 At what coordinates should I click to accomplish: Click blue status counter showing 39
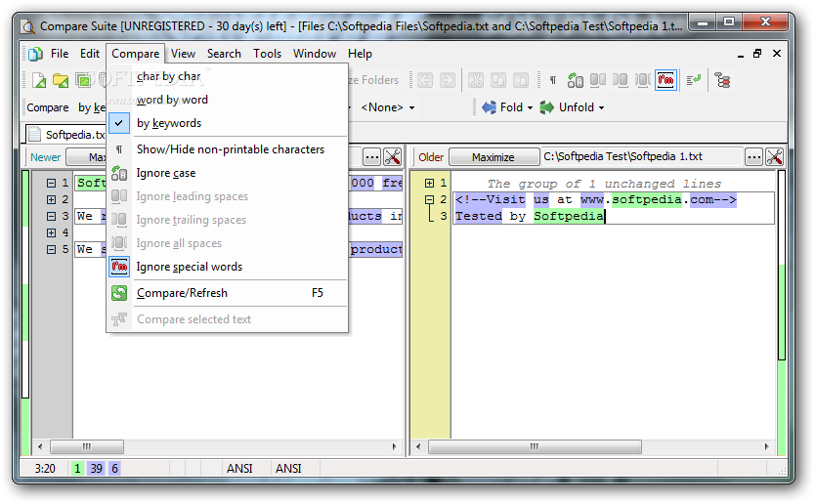[96, 469]
